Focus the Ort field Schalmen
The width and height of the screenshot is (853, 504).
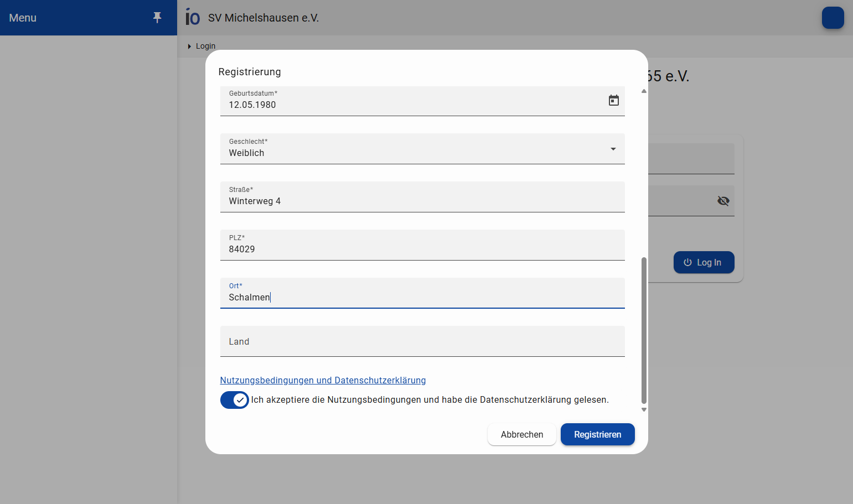[422, 293]
